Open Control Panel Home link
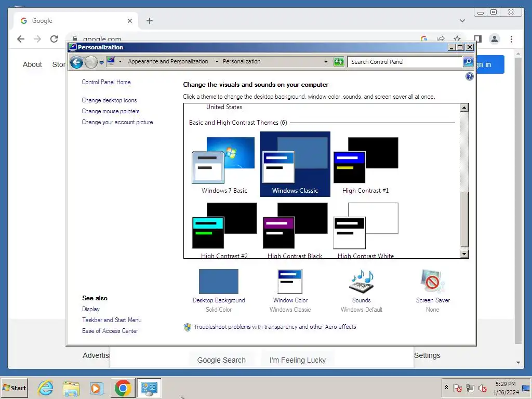 [106, 82]
